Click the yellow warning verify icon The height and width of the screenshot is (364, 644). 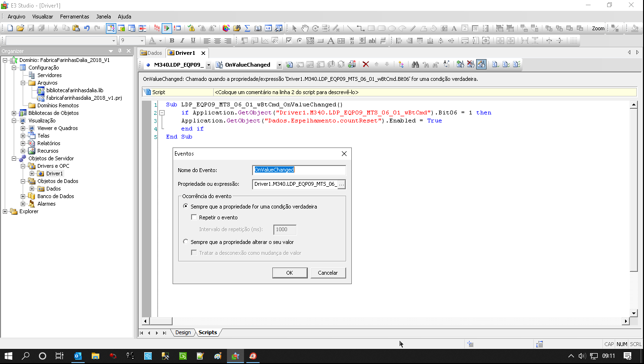[191, 28]
